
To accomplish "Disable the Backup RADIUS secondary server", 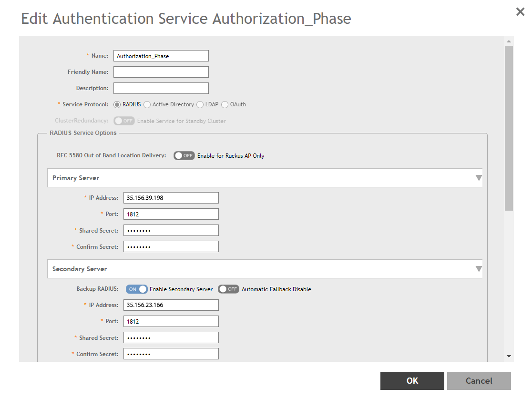I will pos(137,289).
